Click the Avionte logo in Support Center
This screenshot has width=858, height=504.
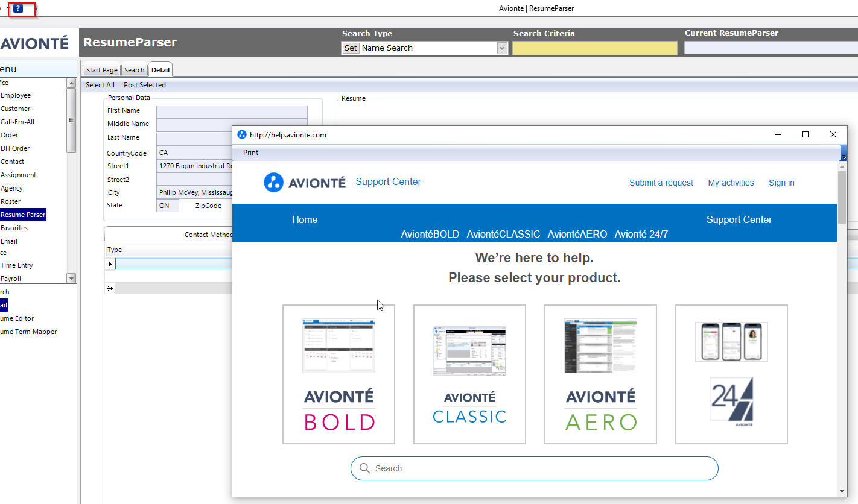point(305,182)
